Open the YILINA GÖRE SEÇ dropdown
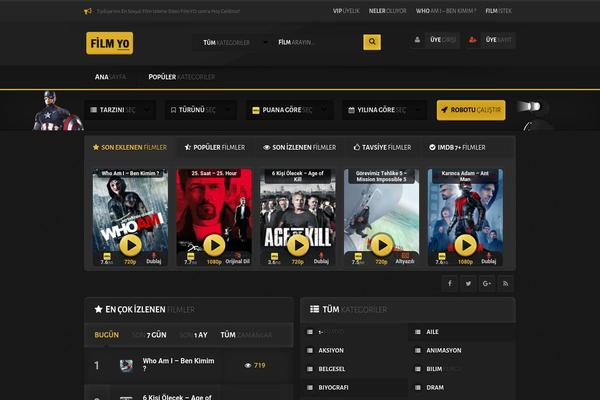The width and height of the screenshot is (600, 400). tap(384, 110)
